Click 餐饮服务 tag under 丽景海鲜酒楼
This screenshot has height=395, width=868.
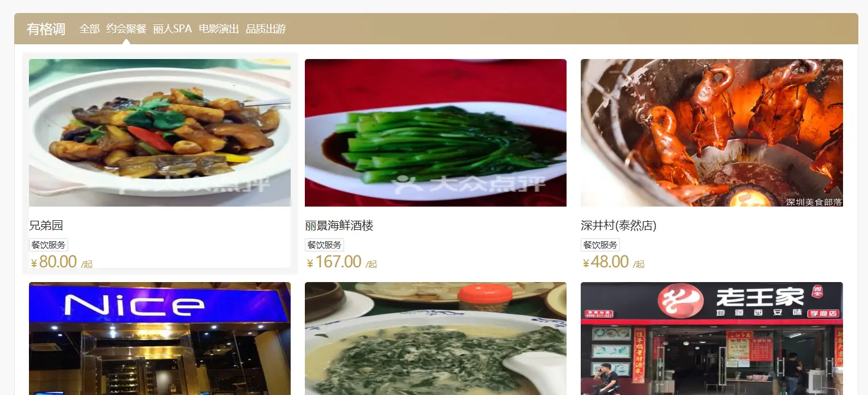coord(324,245)
